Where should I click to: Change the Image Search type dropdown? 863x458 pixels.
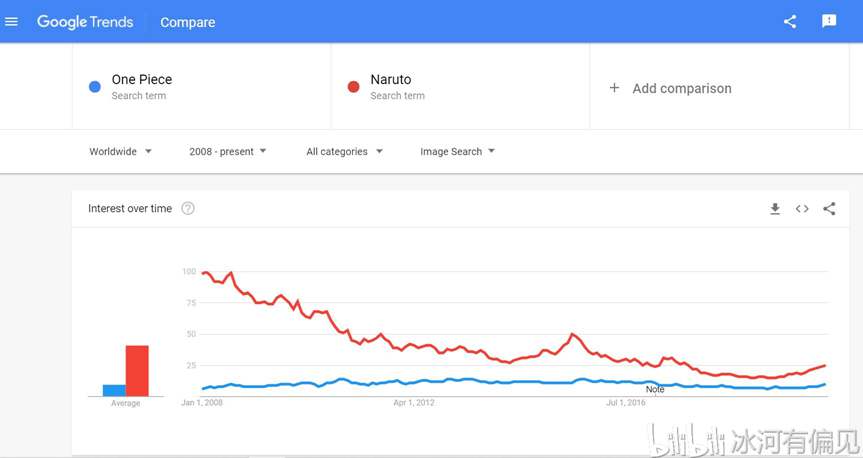click(457, 151)
